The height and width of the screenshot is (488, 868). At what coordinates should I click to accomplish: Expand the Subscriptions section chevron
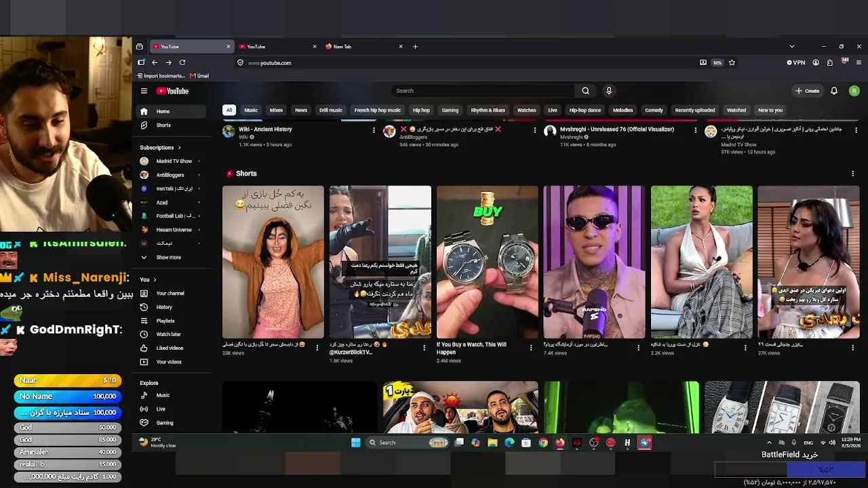179,148
